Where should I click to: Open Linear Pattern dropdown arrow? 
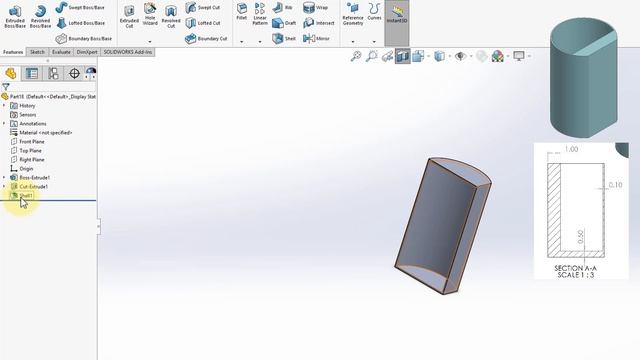(x=260, y=42)
